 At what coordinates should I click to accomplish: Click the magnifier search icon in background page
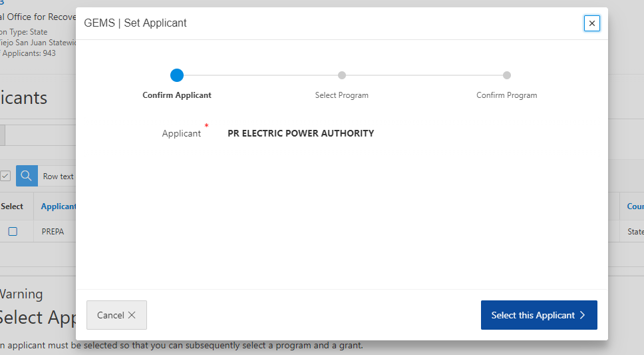tap(27, 176)
